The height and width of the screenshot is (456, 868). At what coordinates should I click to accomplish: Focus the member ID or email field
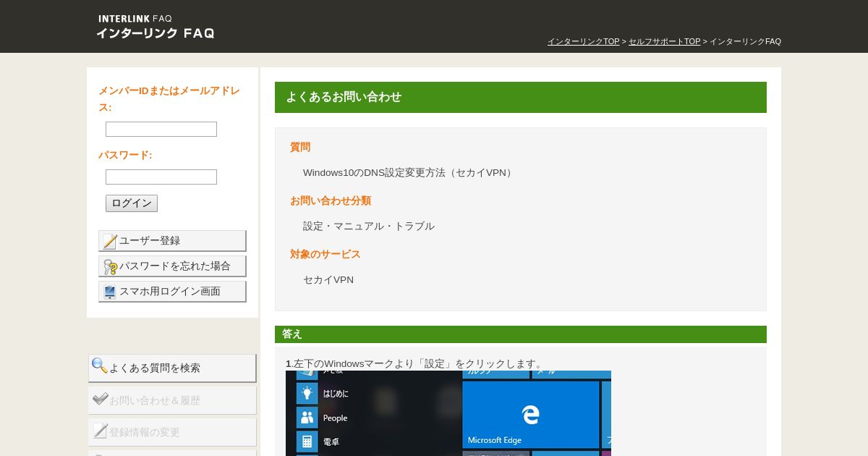pyautogui.click(x=161, y=130)
